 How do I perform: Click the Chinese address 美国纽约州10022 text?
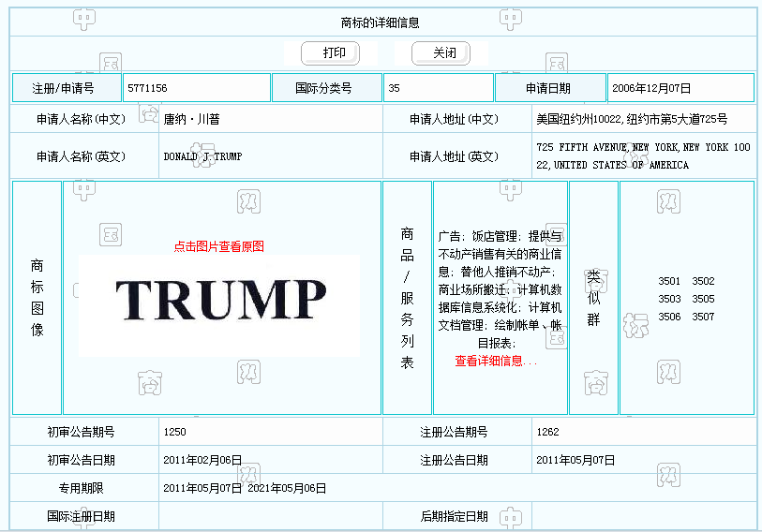tap(631, 120)
